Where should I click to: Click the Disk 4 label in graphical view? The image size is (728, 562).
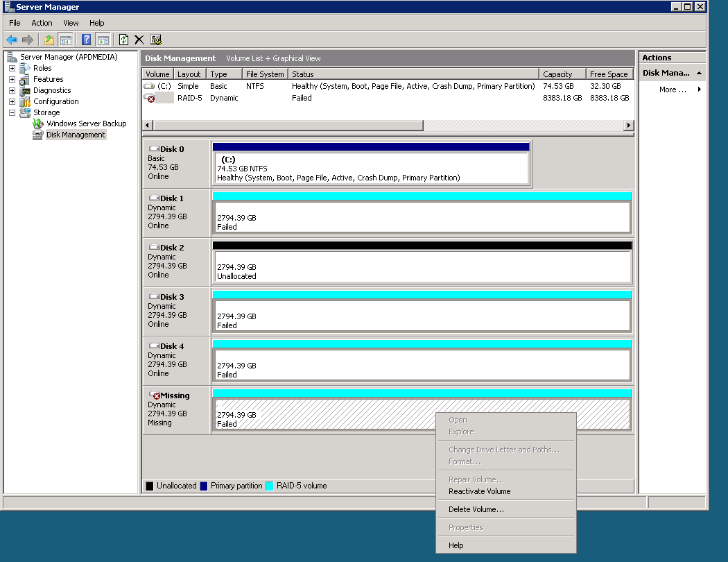click(x=172, y=346)
